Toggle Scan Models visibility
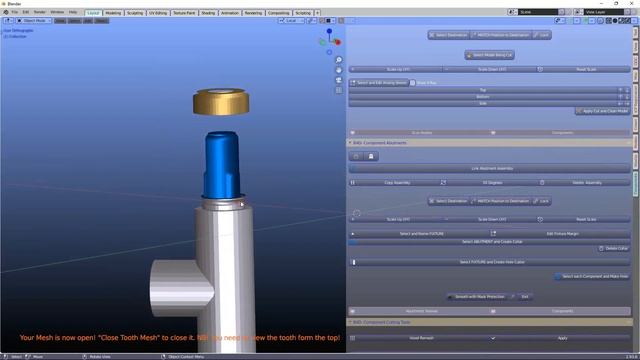 419,133
